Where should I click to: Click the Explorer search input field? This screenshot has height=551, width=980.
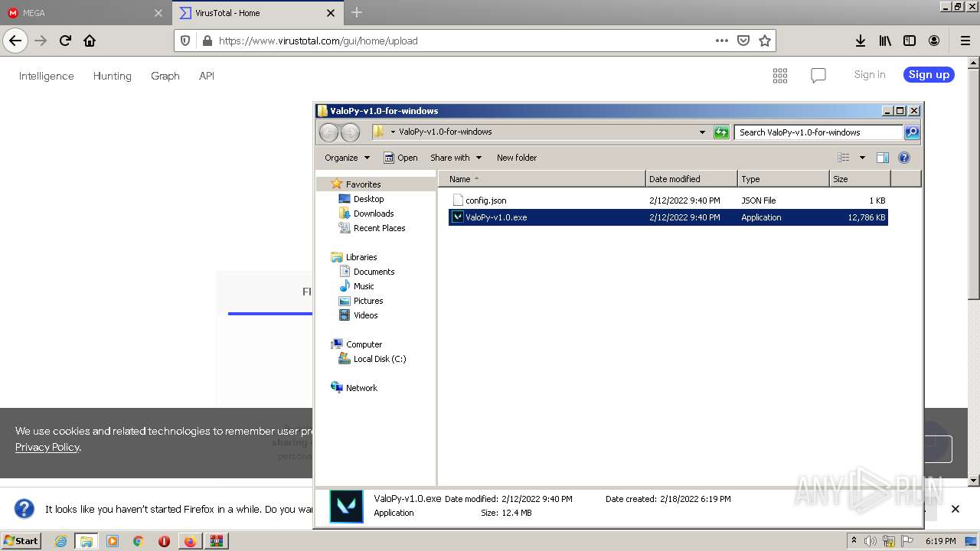pyautogui.click(x=818, y=132)
